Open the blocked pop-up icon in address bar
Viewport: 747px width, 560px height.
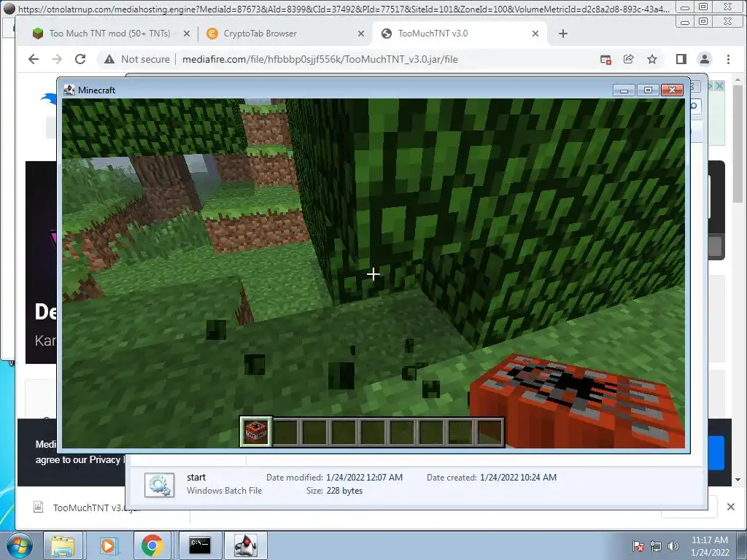pyautogui.click(x=605, y=59)
